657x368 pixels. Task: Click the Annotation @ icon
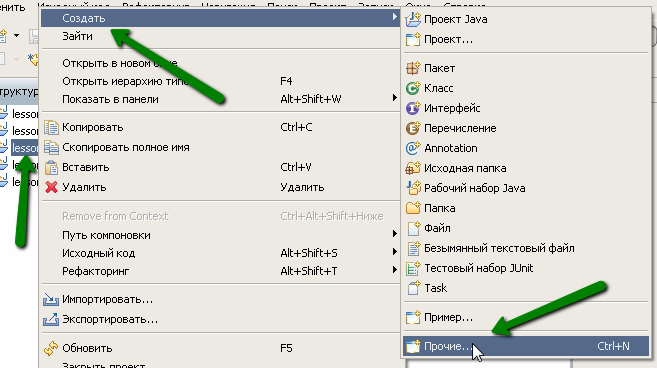tap(413, 148)
